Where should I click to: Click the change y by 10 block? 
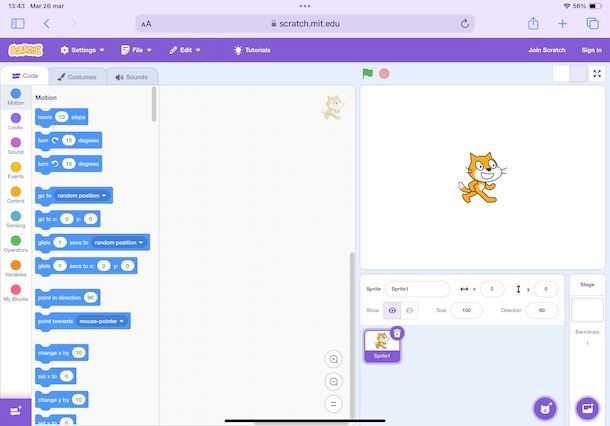(x=61, y=400)
